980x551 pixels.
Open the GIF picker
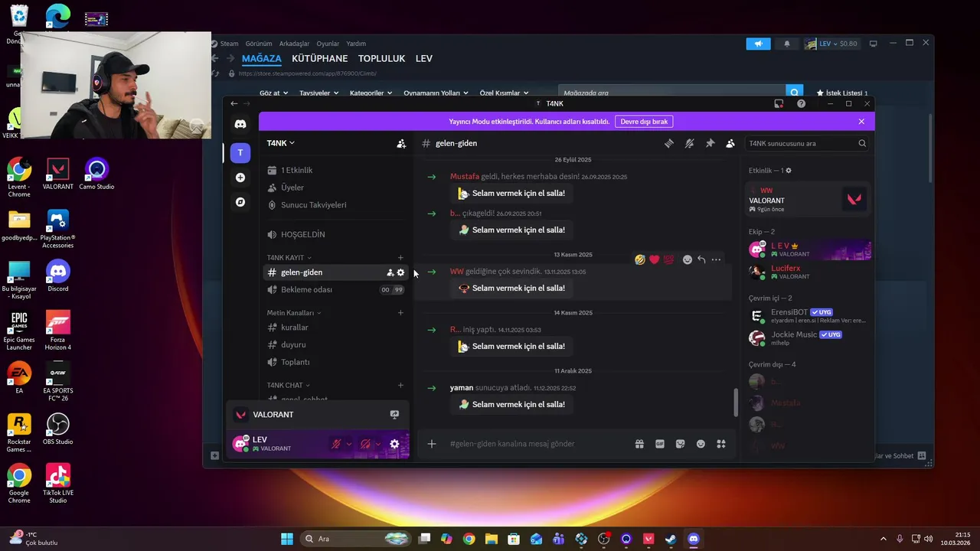click(x=660, y=444)
